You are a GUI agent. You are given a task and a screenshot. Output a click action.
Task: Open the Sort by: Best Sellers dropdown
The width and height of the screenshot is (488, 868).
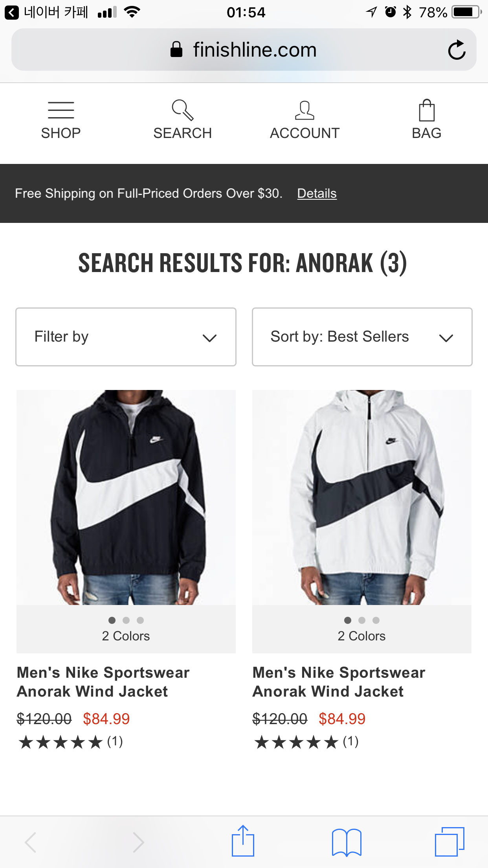[362, 337]
